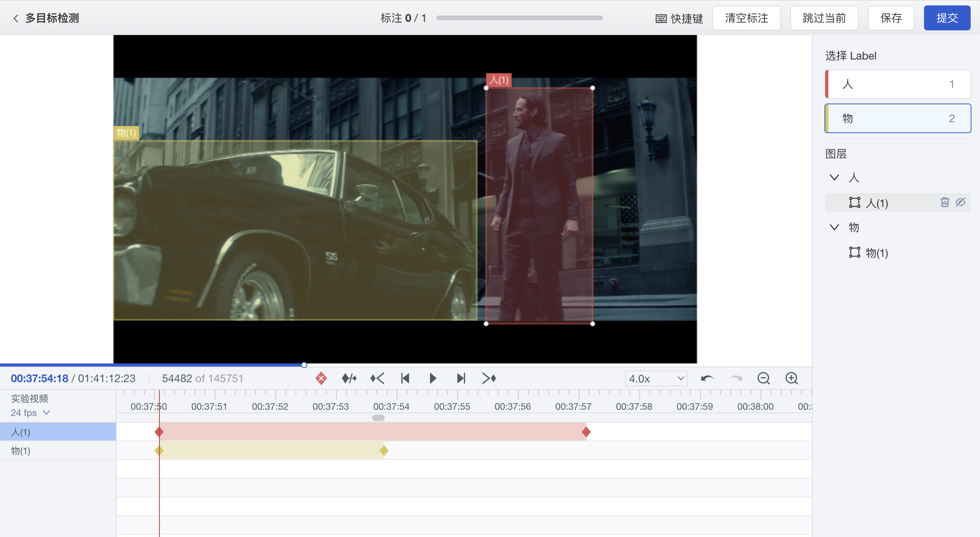This screenshot has width=980, height=537.
Task: Click the bottom-right handle of 人(1) box
Action: click(x=593, y=323)
